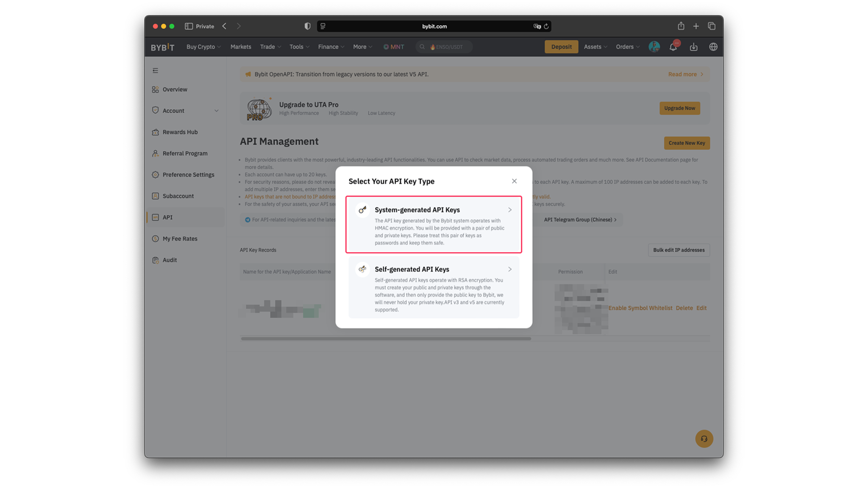Click the Deposit button

561,47
